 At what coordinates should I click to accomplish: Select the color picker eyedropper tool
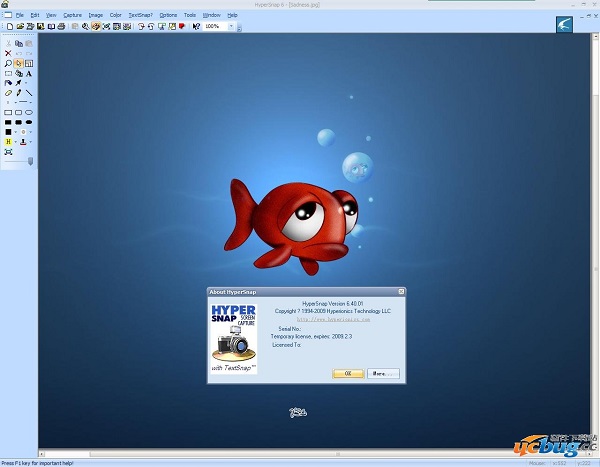tap(18, 83)
